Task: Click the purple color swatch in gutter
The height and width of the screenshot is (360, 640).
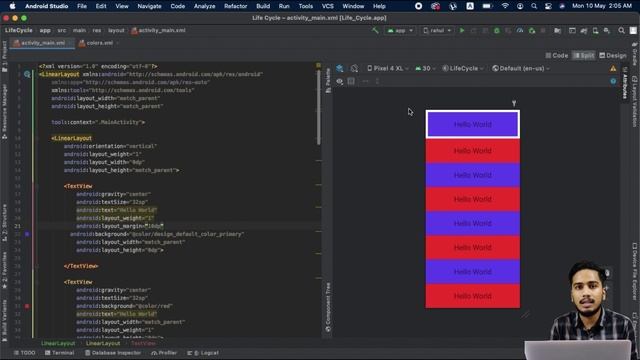Action: tap(27, 234)
